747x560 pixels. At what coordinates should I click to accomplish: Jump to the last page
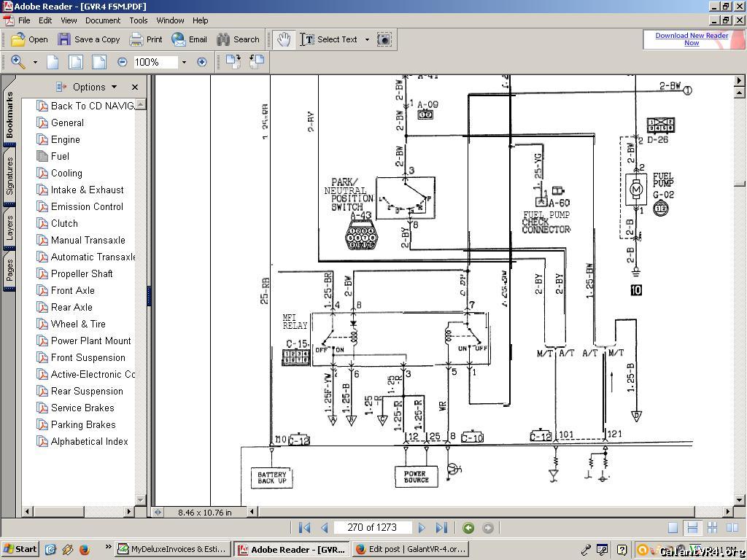441,528
